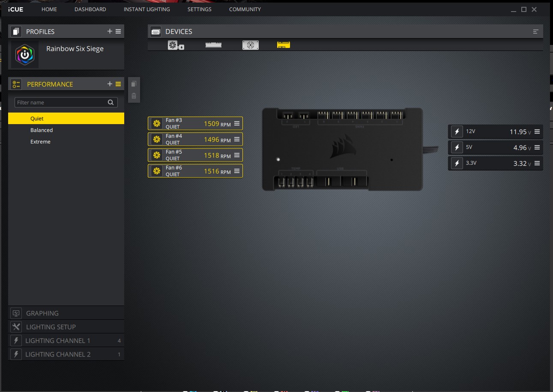The image size is (553, 392).
Task: Select the Extreme performance preset
Action: (x=66, y=142)
